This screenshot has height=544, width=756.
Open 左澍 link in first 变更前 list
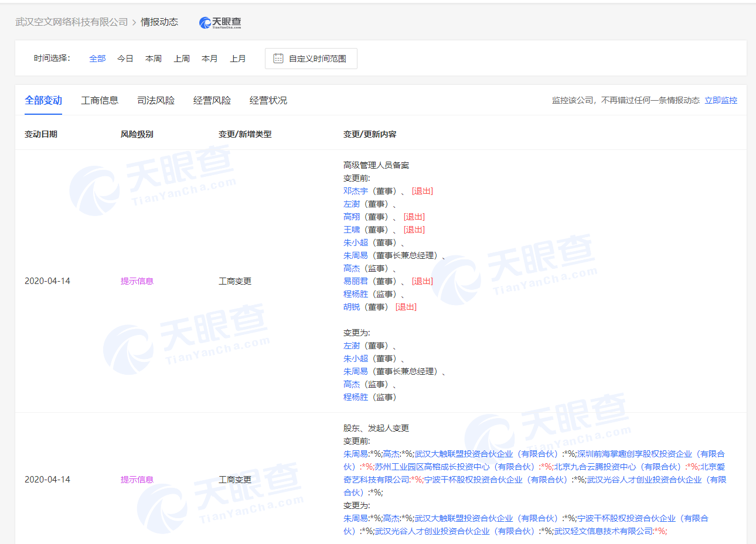tap(352, 204)
